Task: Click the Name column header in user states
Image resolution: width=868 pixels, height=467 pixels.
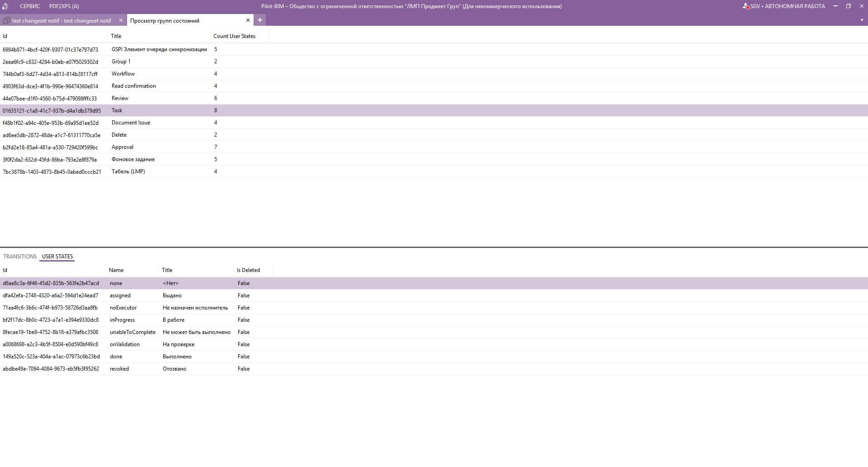Action: [116, 270]
